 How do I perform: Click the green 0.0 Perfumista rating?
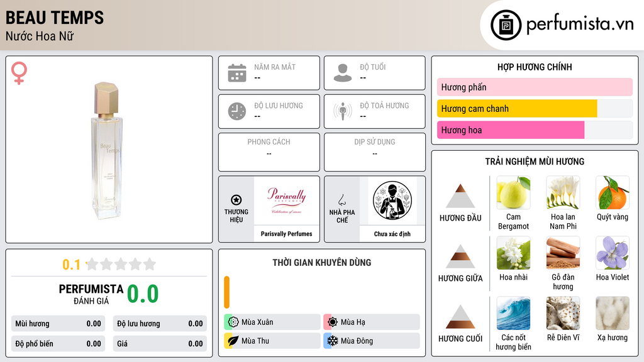coord(143,294)
